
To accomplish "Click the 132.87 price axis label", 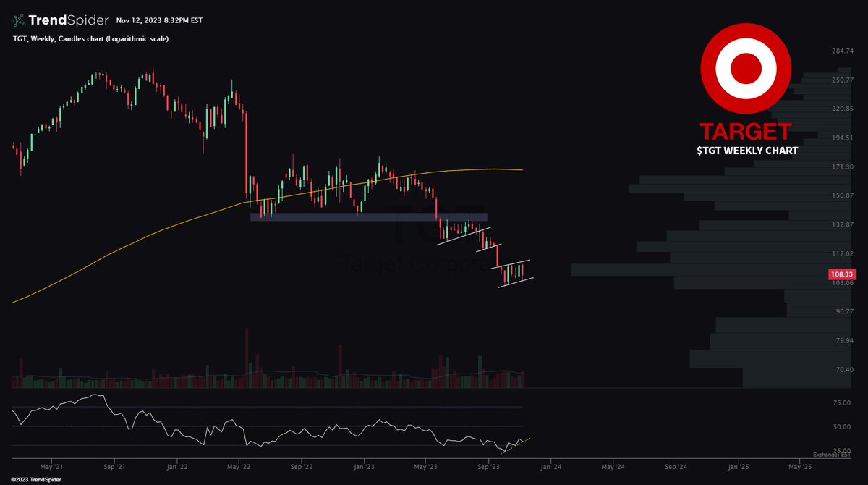I will [x=843, y=224].
